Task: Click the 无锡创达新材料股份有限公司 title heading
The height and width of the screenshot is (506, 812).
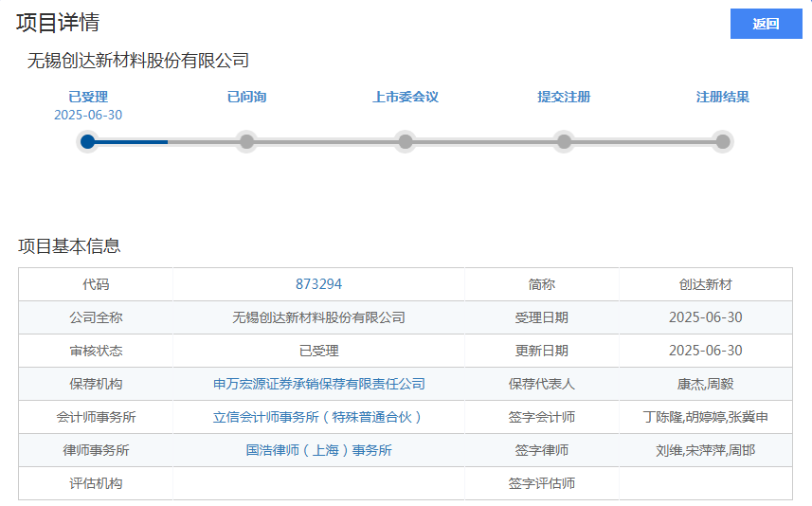Action: pyautogui.click(x=137, y=61)
